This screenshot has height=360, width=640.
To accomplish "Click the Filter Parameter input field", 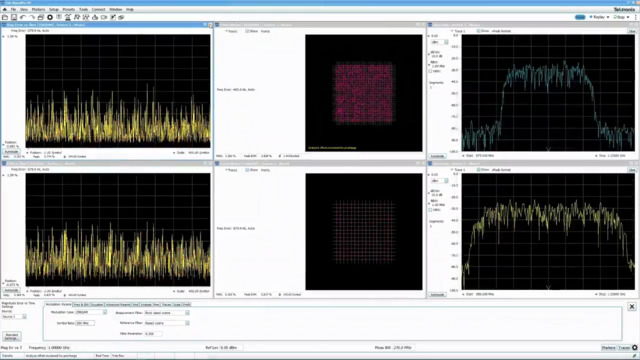I will pos(153,333).
